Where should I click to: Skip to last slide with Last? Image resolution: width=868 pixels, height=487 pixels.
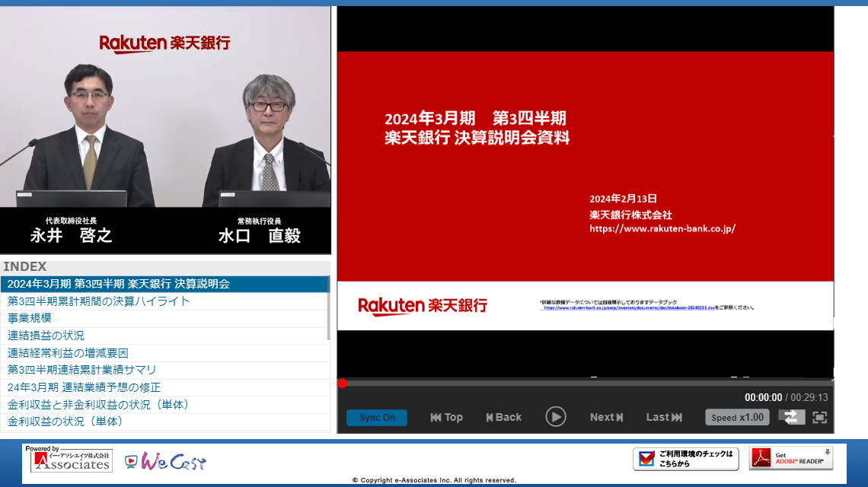tap(664, 417)
